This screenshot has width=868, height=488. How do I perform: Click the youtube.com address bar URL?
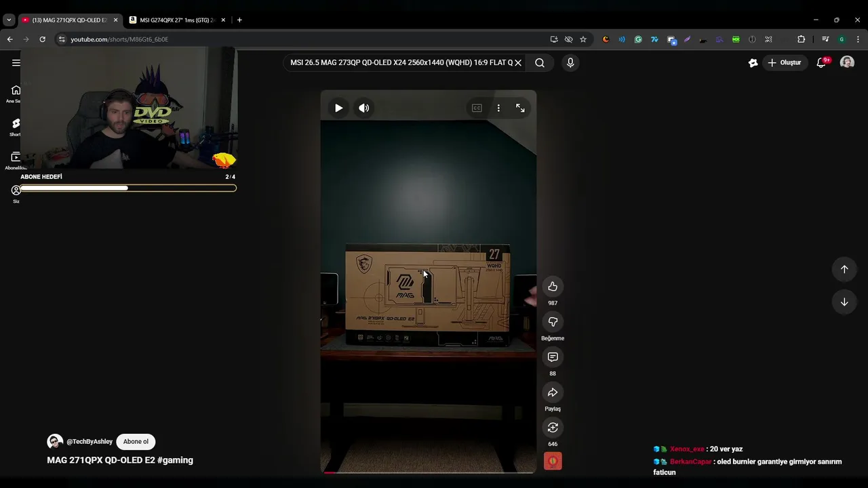[x=119, y=39]
